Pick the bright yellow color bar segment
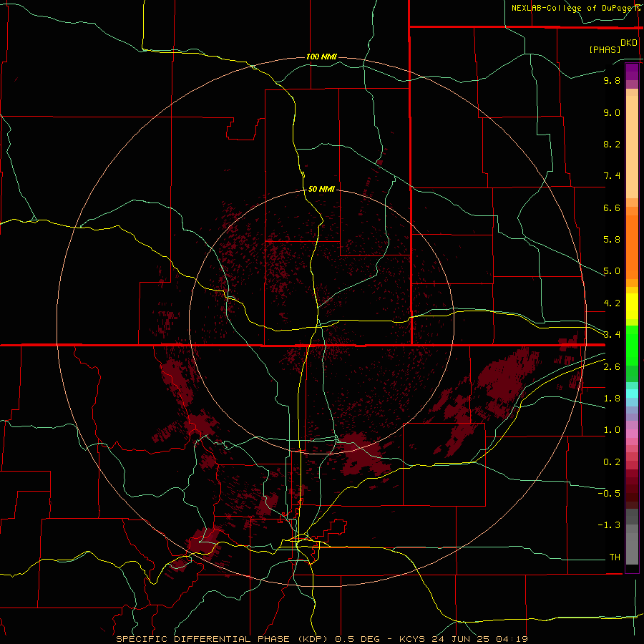The image size is (644, 644). click(632, 306)
